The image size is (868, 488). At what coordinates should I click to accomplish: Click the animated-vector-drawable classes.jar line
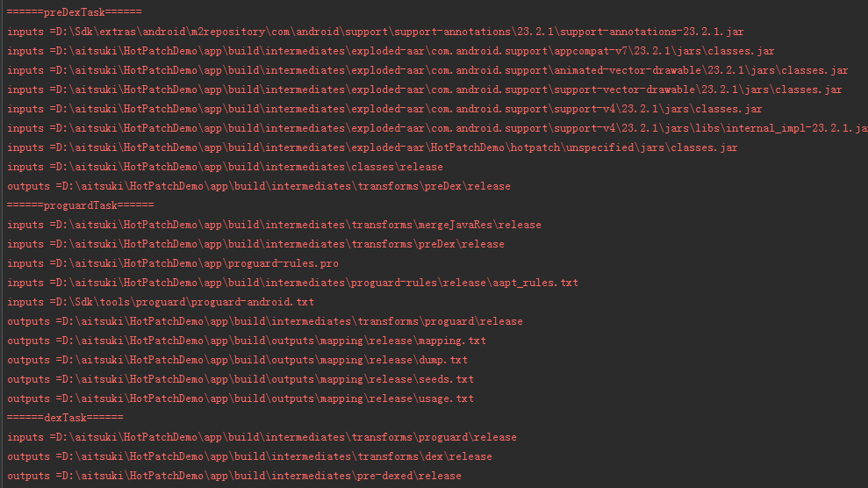click(x=427, y=70)
